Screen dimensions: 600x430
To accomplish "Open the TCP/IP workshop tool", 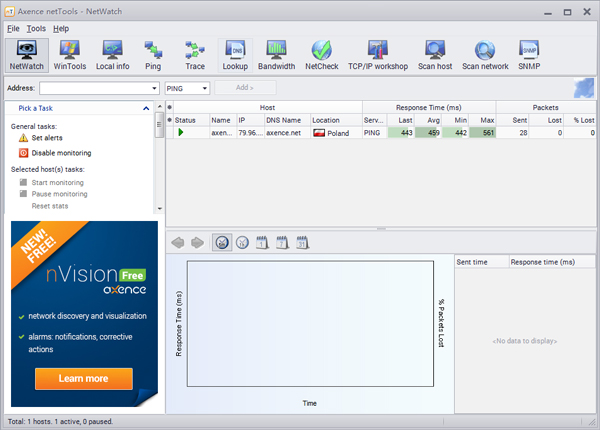I will 377,55.
